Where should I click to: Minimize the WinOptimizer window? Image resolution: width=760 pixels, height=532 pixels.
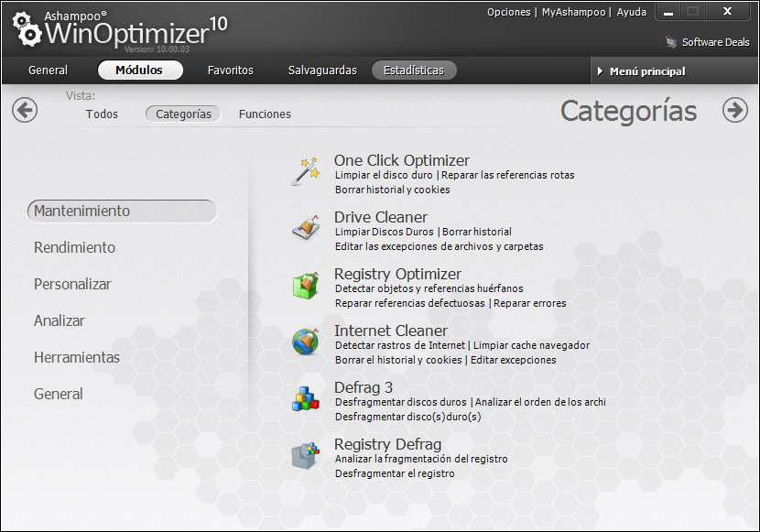coord(668,12)
